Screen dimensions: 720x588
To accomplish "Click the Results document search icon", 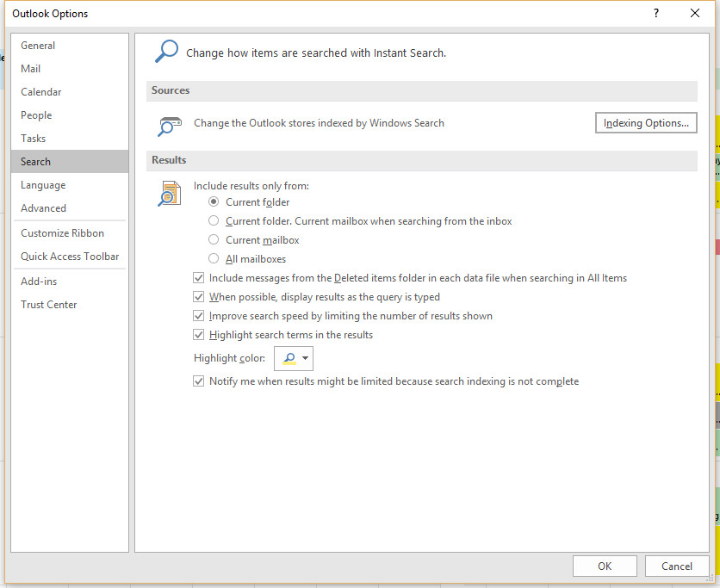I will pos(169,193).
